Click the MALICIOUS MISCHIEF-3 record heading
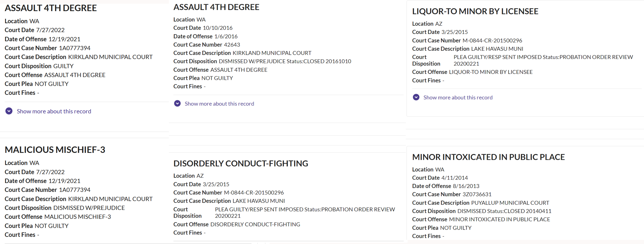 tap(55, 149)
